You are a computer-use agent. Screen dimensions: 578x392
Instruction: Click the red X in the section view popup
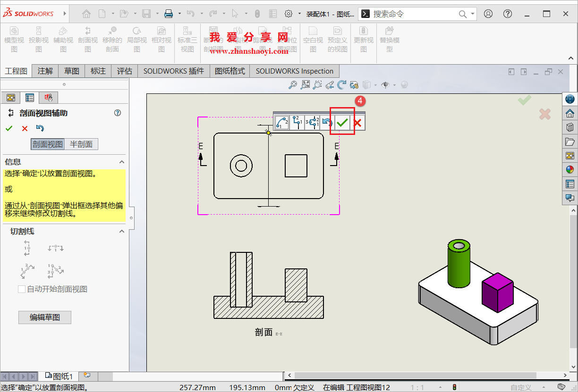pos(357,123)
